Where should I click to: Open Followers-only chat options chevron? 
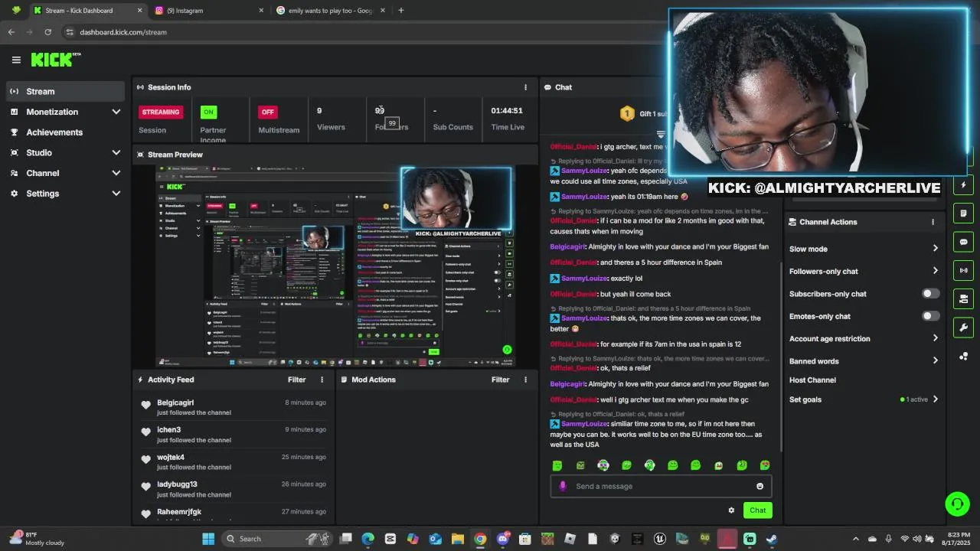tap(935, 271)
